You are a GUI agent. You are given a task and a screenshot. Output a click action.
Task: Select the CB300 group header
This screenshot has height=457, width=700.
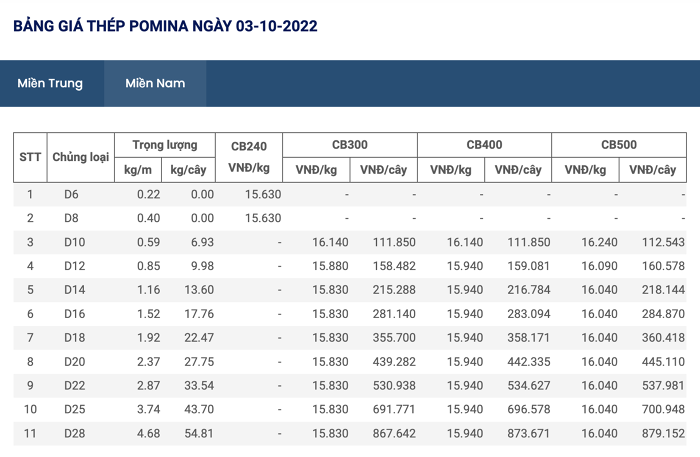pyautogui.click(x=350, y=145)
